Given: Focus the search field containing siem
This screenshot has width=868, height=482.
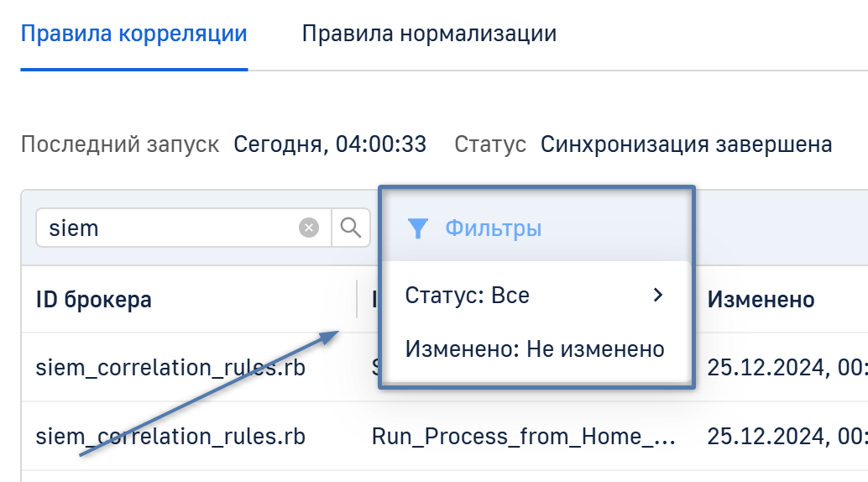Looking at the screenshot, I should (x=168, y=228).
